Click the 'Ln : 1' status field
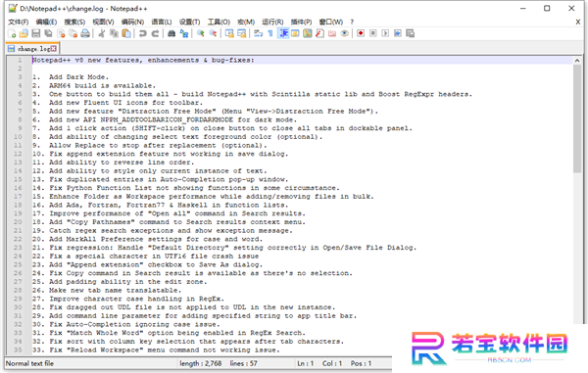This screenshot has width=588, height=373. (x=305, y=363)
